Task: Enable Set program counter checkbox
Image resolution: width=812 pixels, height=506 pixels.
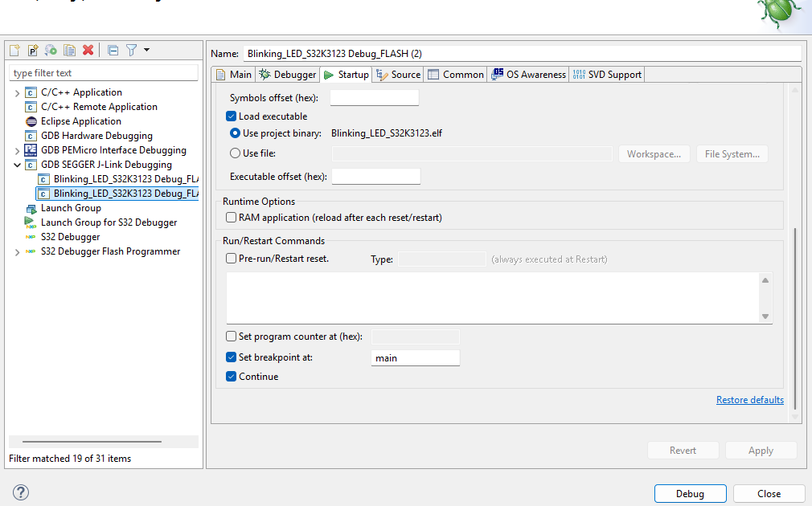Action: pyautogui.click(x=231, y=337)
